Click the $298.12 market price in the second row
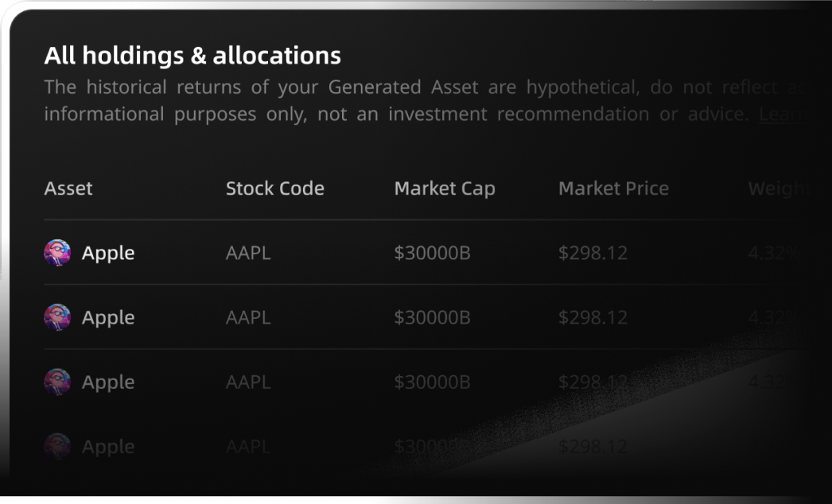Image resolution: width=832 pixels, height=504 pixels. (593, 317)
